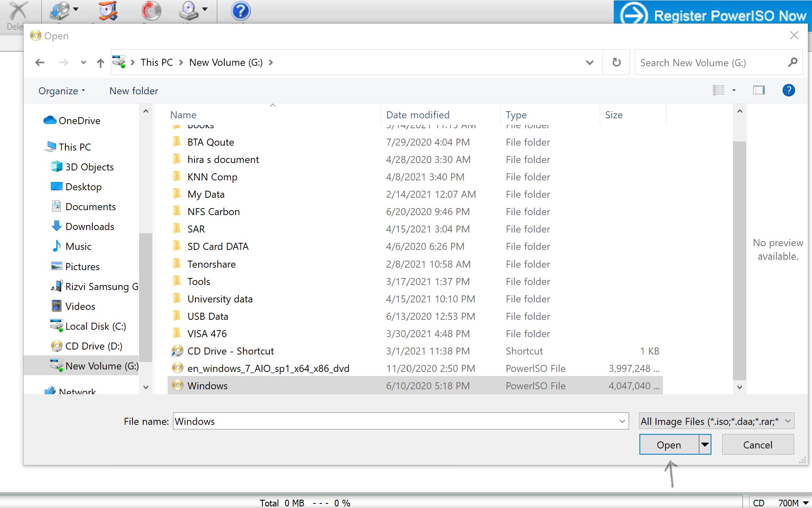Open Videos in sidebar
This screenshot has height=508, width=812.
pyautogui.click(x=73, y=307)
